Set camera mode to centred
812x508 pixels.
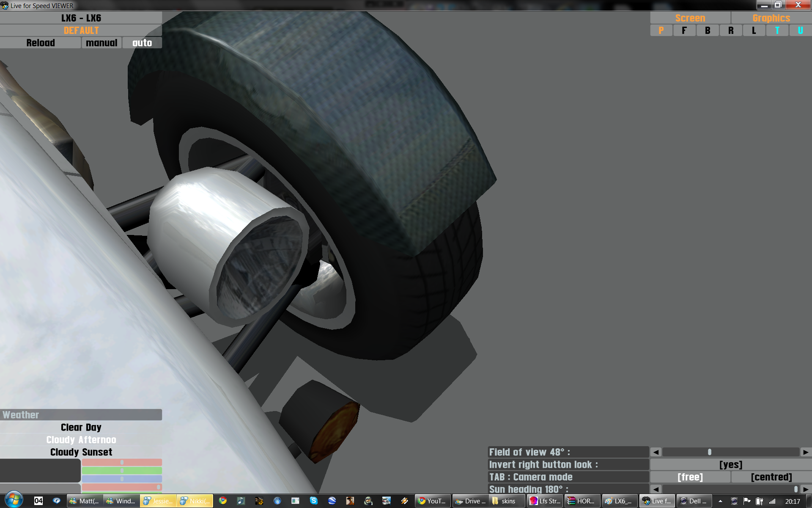tap(771, 477)
